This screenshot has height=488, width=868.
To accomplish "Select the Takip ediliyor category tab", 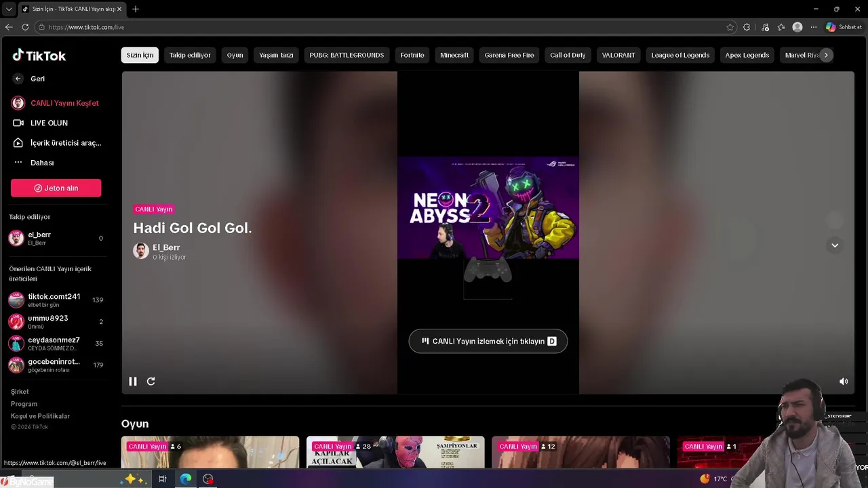I will 190,55.
